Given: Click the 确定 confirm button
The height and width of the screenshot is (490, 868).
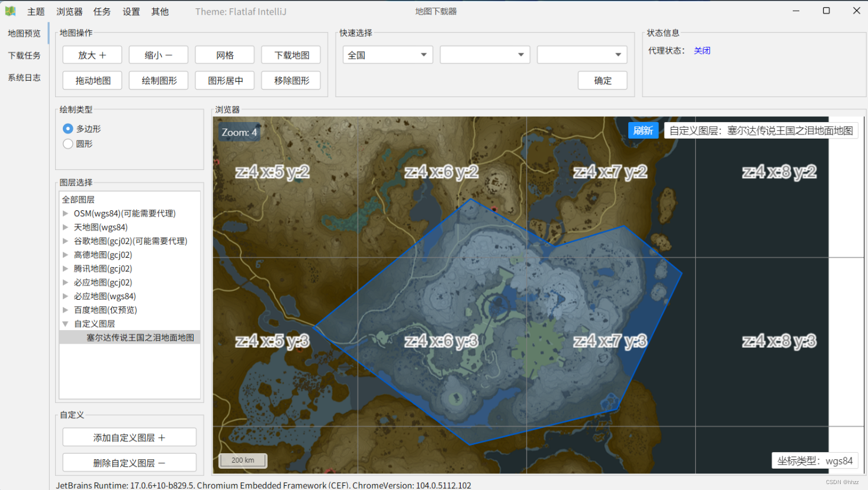Looking at the screenshot, I should tap(603, 81).
